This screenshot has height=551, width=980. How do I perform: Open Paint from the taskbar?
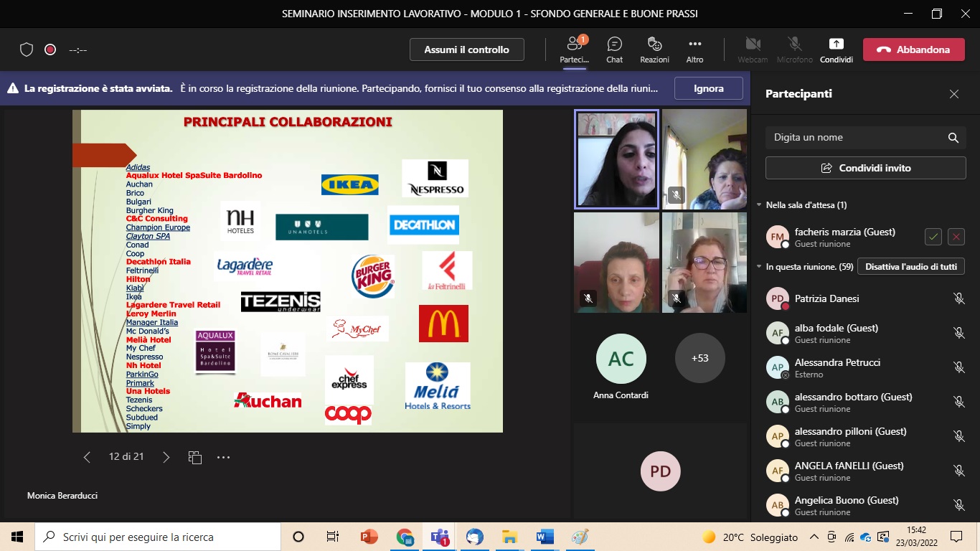(x=580, y=537)
